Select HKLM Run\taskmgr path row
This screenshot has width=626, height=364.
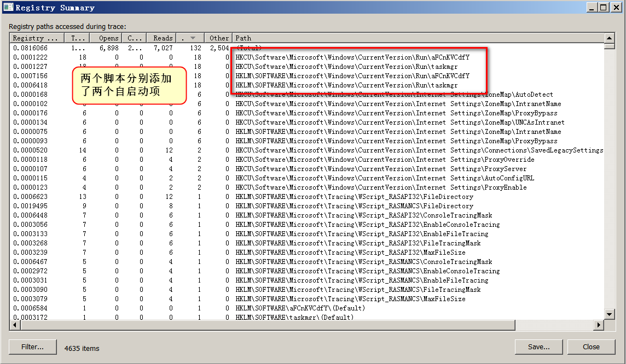pyautogui.click(x=307, y=85)
